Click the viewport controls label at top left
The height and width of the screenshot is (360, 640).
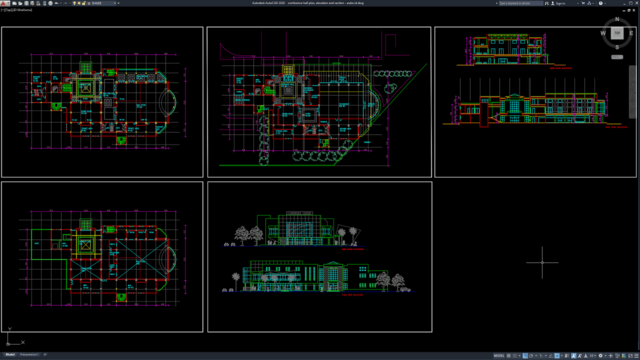click(16, 10)
